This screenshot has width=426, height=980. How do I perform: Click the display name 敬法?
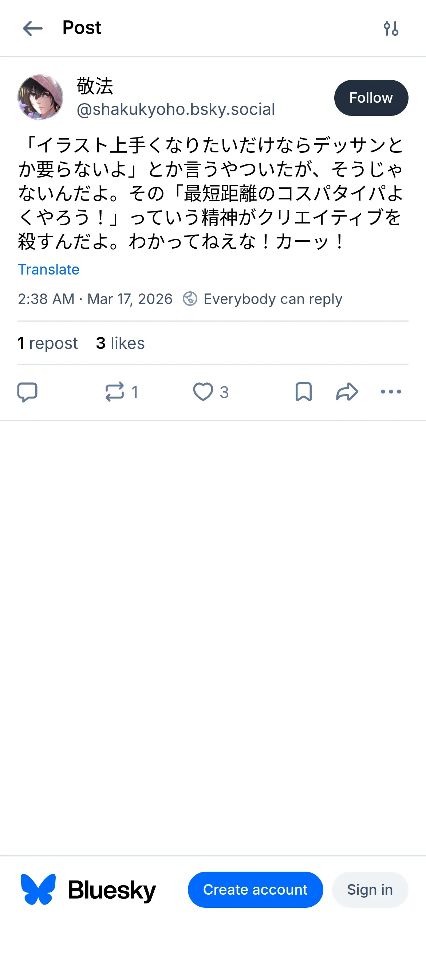(x=95, y=86)
